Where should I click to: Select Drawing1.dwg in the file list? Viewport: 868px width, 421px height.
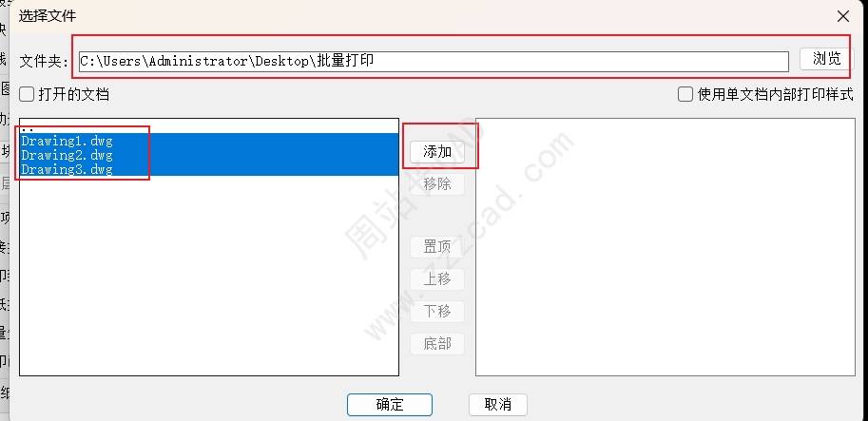pos(209,141)
